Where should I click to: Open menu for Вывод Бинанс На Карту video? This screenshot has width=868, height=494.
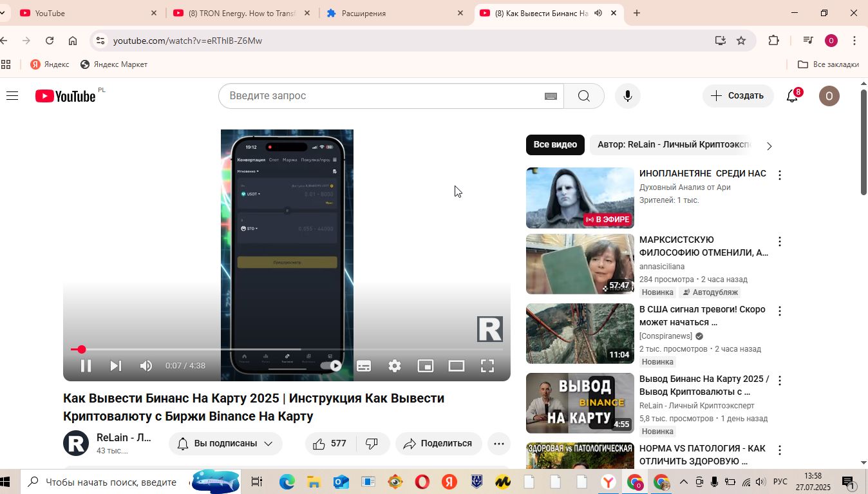click(x=780, y=381)
